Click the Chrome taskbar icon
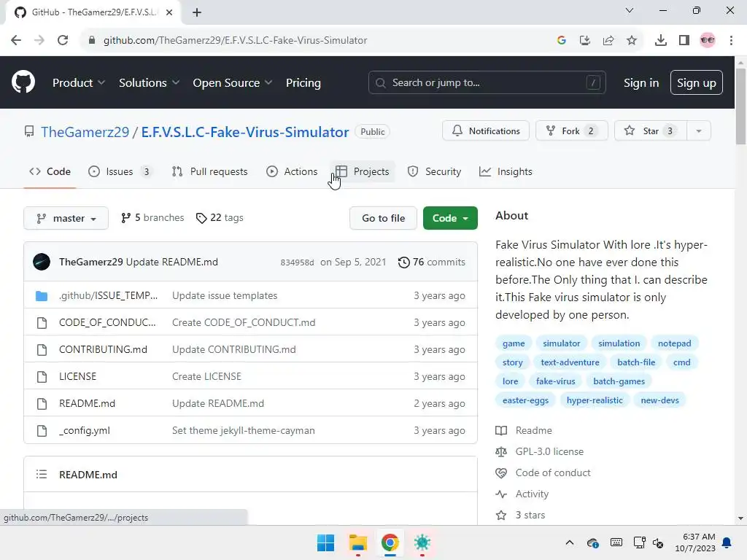The height and width of the screenshot is (560, 747). (390, 542)
